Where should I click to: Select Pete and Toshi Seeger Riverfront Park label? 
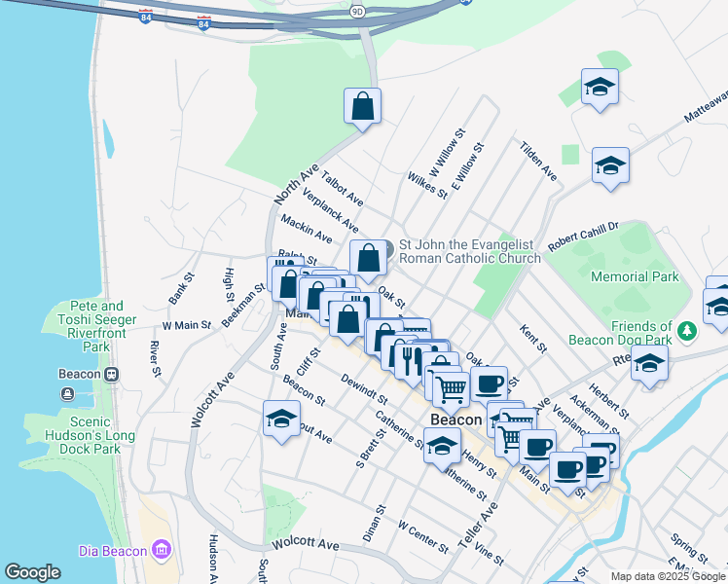tap(96, 326)
